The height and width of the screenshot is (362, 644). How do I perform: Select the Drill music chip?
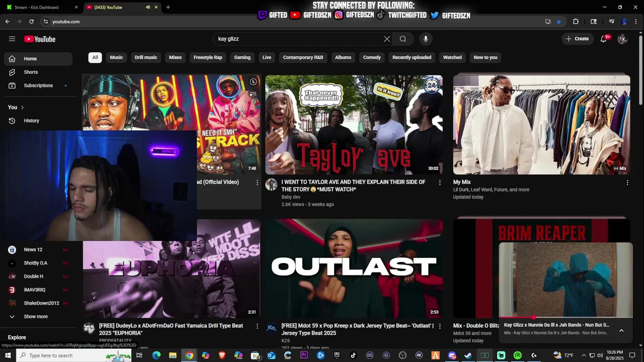(146, 57)
